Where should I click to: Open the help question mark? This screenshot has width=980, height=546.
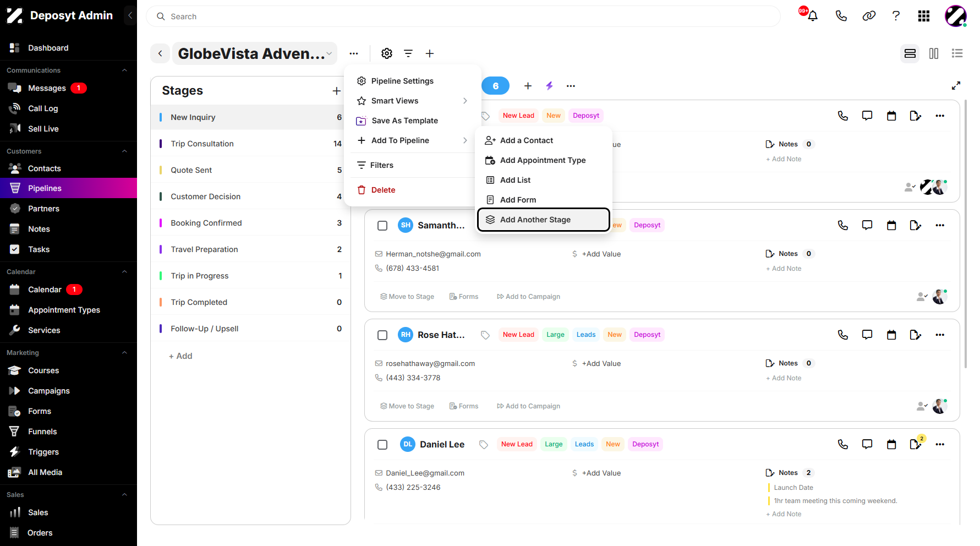[x=896, y=16]
